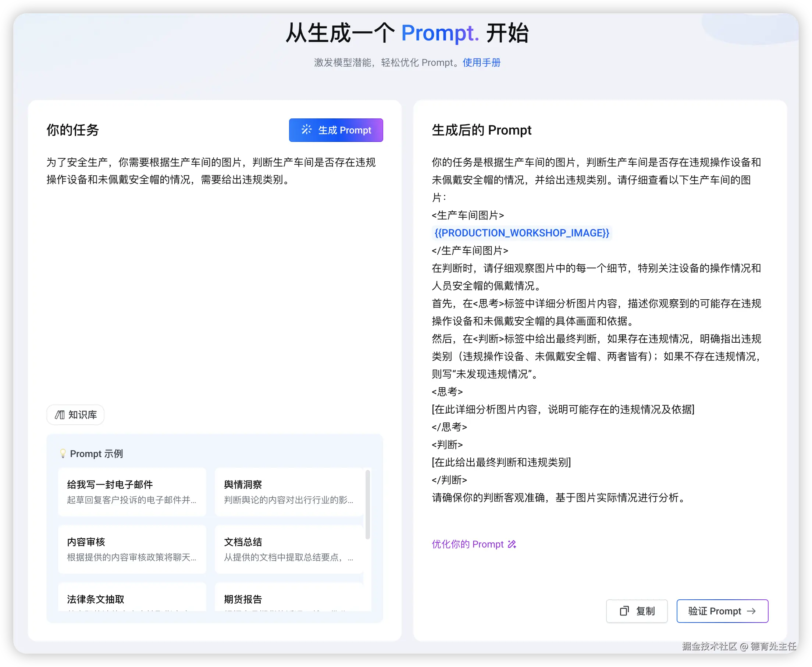Screen dimensions: 812x667
Task: Click 优化你的 Prompt link
Action: tap(467, 544)
